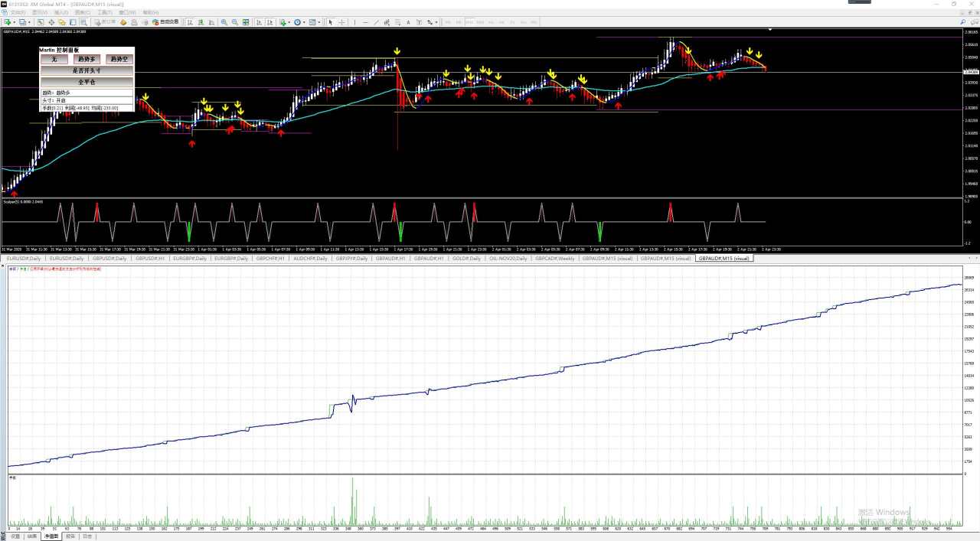The width and height of the screenshot is (980, 541).
Task: Open the Profiles tool
Action: coord(22,22)
